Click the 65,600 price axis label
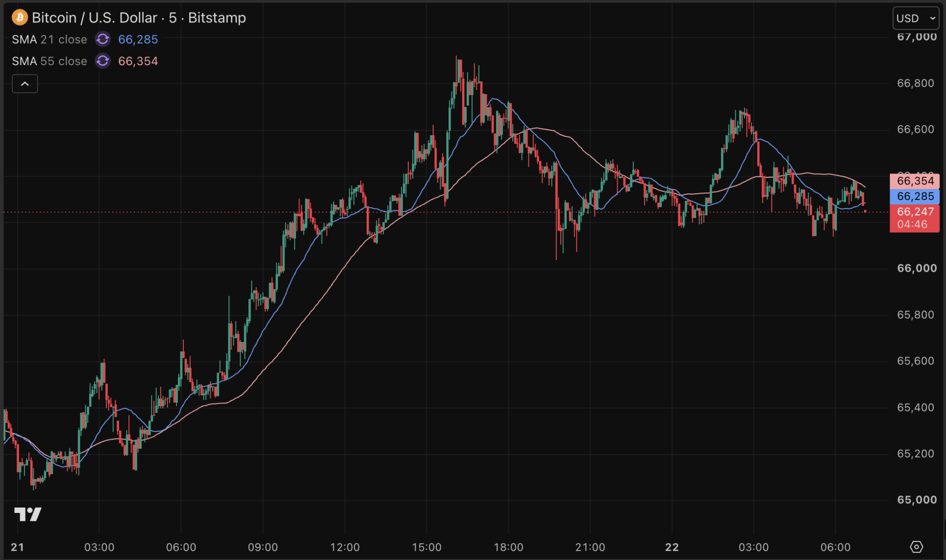This screenshot has height=560, width=946. coord(916,361)
